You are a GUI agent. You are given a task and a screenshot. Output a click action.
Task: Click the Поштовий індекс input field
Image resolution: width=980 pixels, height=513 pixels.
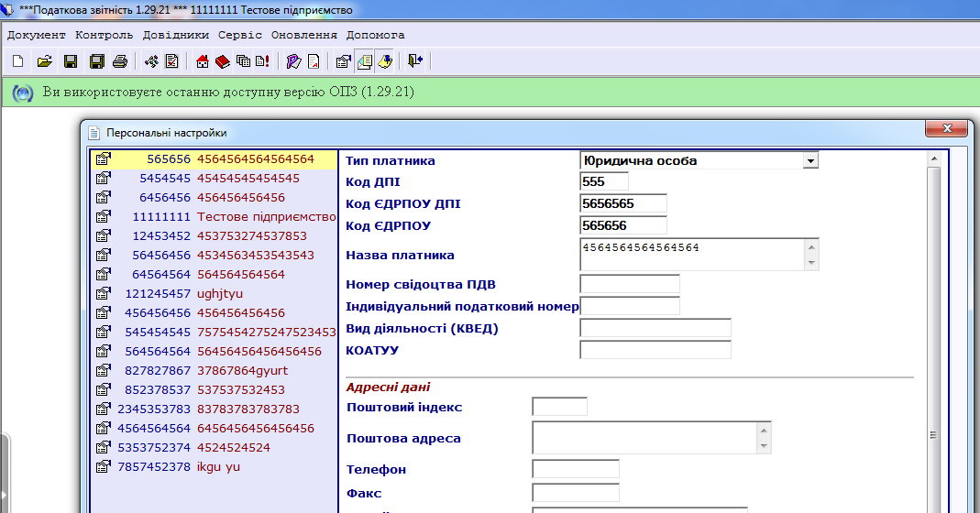click(559, 407)
